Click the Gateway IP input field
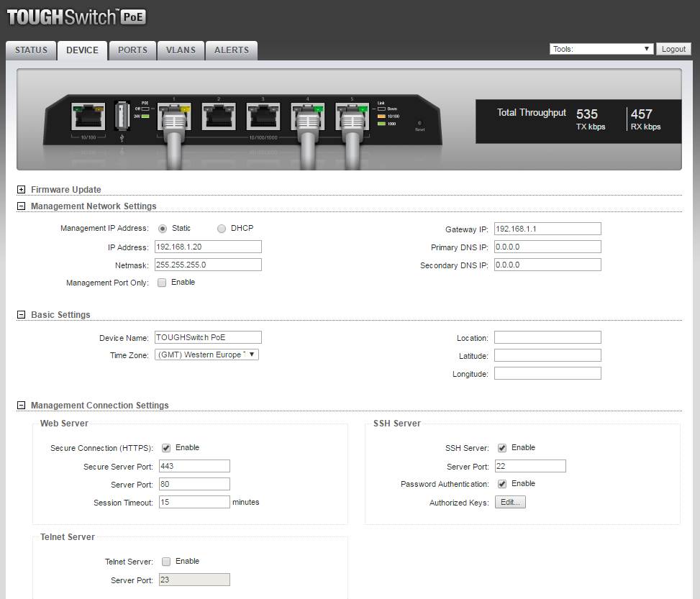700x599 pixels. 547,229
